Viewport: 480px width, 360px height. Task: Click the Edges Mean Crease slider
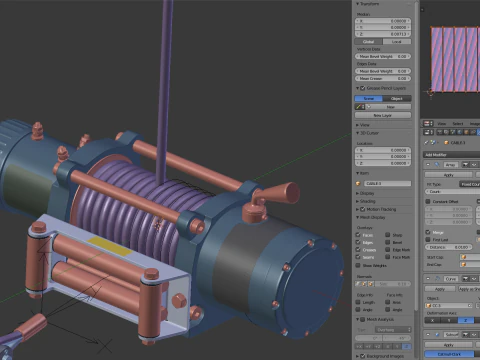[x=383, y=79]
